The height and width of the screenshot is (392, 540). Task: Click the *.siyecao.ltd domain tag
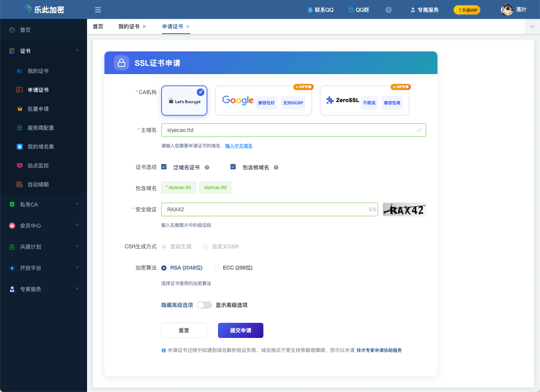(178, 187)
